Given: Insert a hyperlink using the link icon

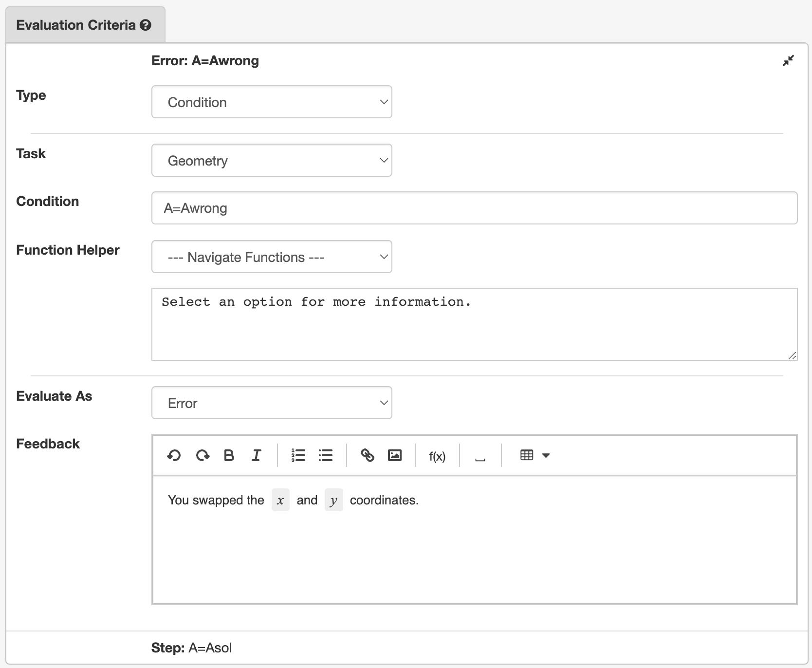Looking at the screenshot, I should point(368,455).
